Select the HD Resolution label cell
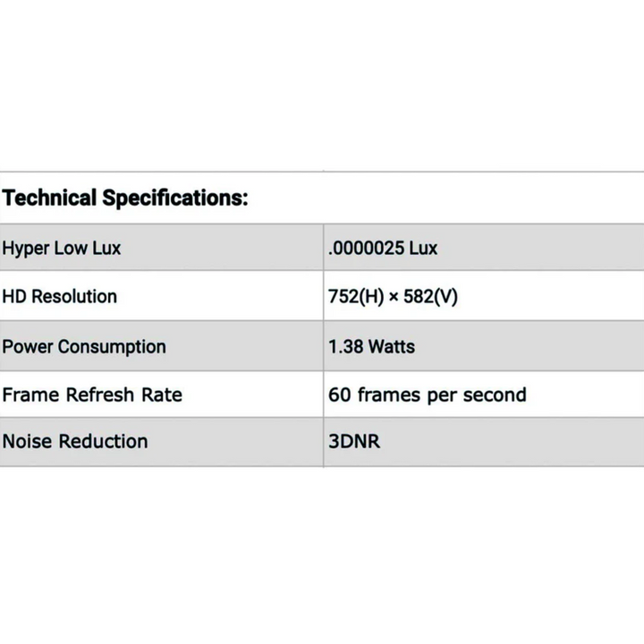 point(60,296)
